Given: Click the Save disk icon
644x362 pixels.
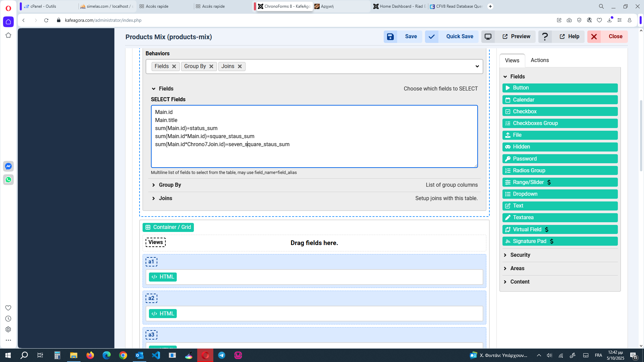Looking at the screenshot, I should (390, 37).
